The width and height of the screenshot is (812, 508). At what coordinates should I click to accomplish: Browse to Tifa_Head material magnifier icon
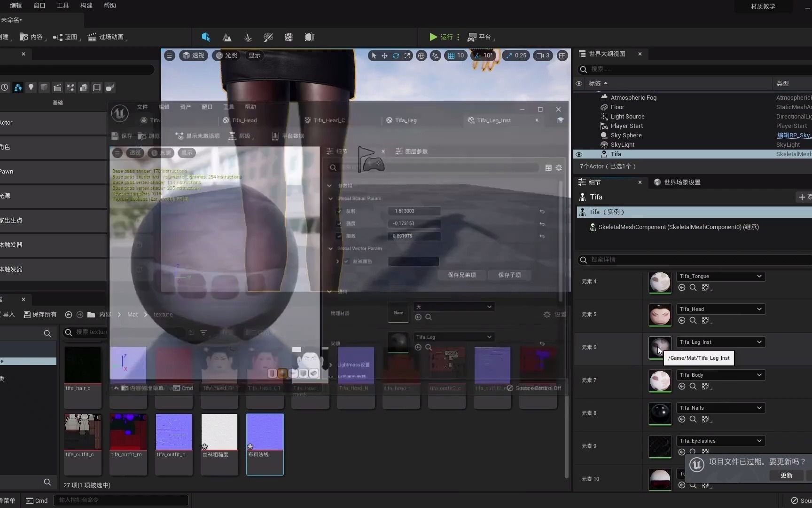693,320
